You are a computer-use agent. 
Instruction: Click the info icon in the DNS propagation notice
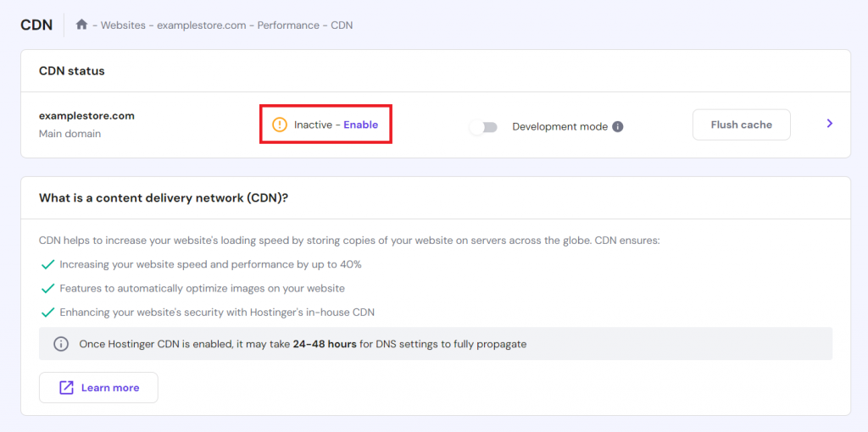click(61, 344)
